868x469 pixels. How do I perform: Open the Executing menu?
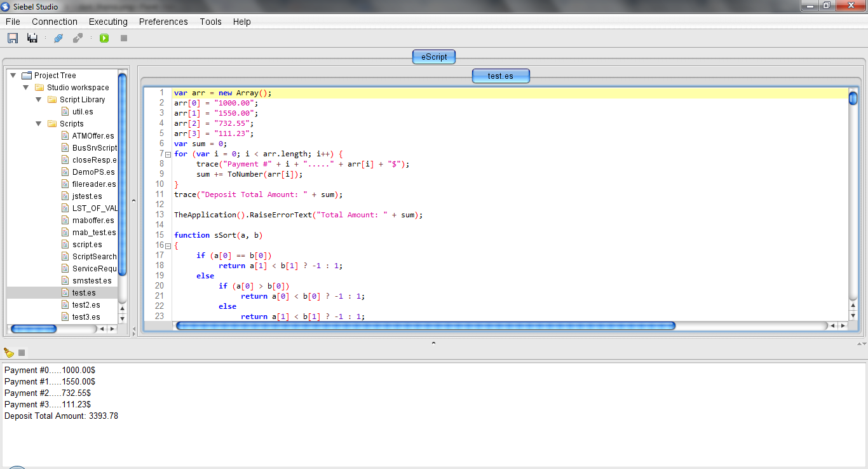(x=108, y=22)
